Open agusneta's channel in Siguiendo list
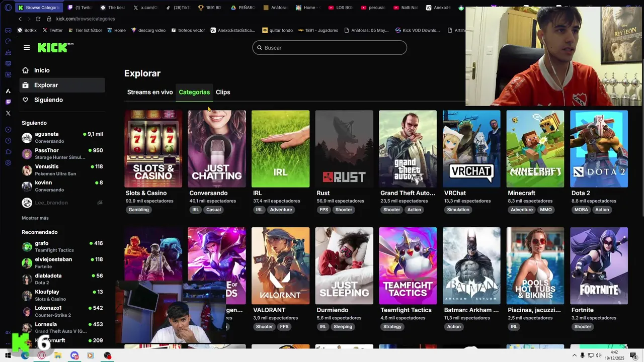This screenshot has width=644, height=362. coord(62,137)
